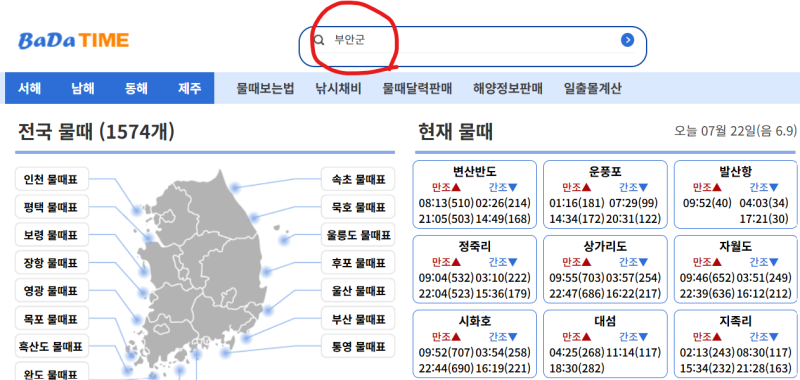
Task: Select the 정죽리 tide card
Action: [474, 269]
